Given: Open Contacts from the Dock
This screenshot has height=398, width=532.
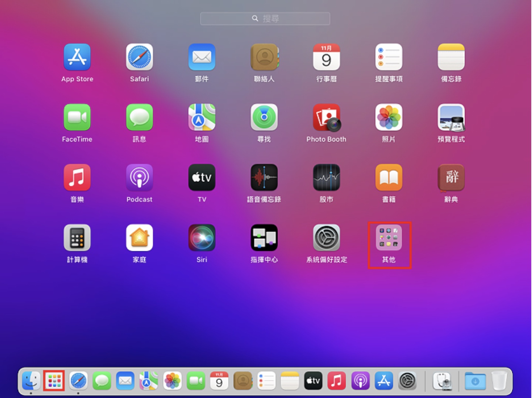Looking at the screenshot, I should [243, 381].
